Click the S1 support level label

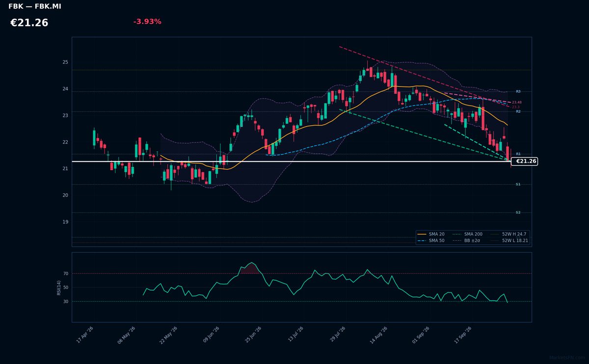(x=518, y=184)
